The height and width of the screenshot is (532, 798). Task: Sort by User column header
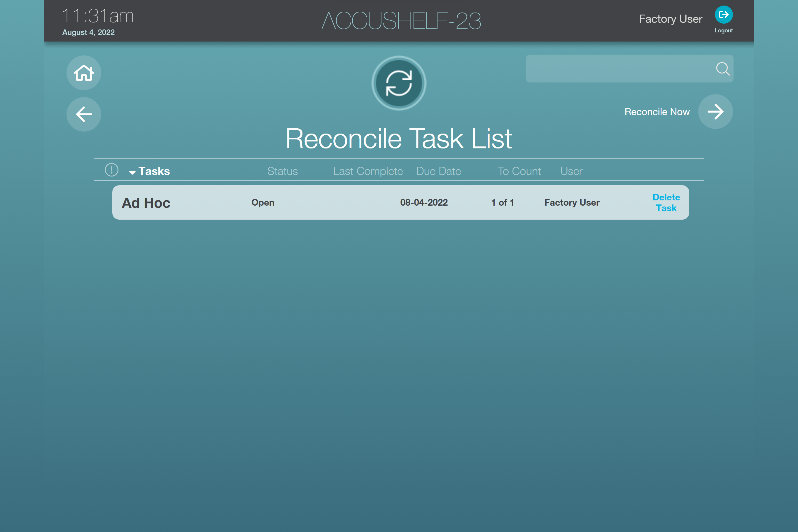click(571, 171)
